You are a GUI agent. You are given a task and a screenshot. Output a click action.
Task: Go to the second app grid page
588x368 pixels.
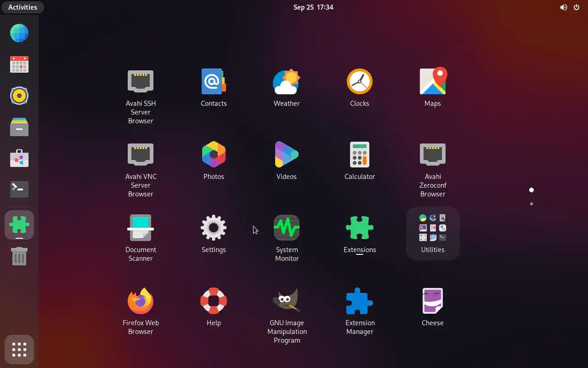[x=531, y=204]
